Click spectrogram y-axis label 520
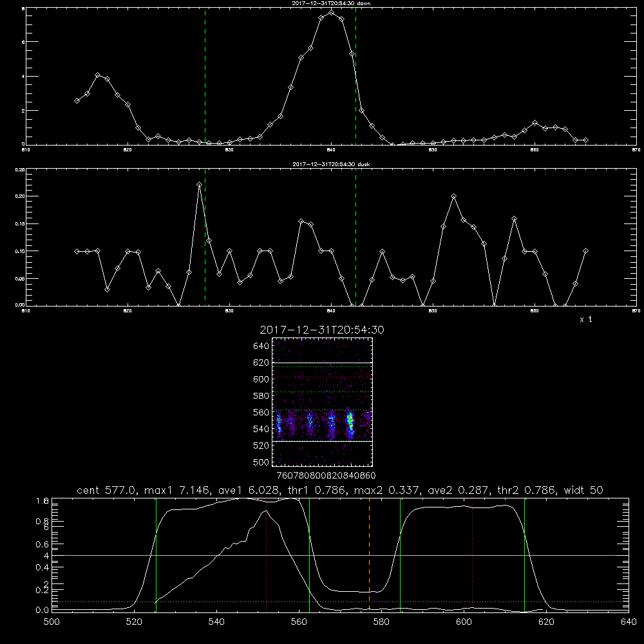The width and height of the screenshot is (644, 644). tap(261, 446)
